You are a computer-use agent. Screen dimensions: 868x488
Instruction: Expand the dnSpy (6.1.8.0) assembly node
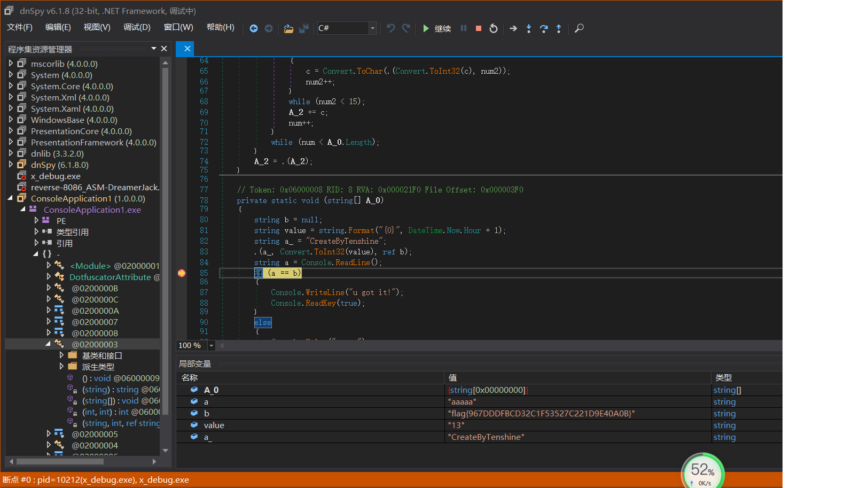tap(11, 165)
